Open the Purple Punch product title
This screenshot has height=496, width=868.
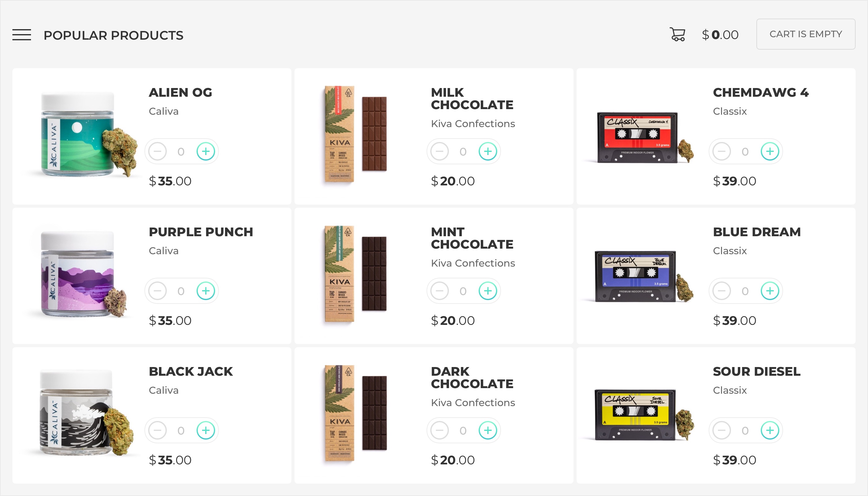201,232
